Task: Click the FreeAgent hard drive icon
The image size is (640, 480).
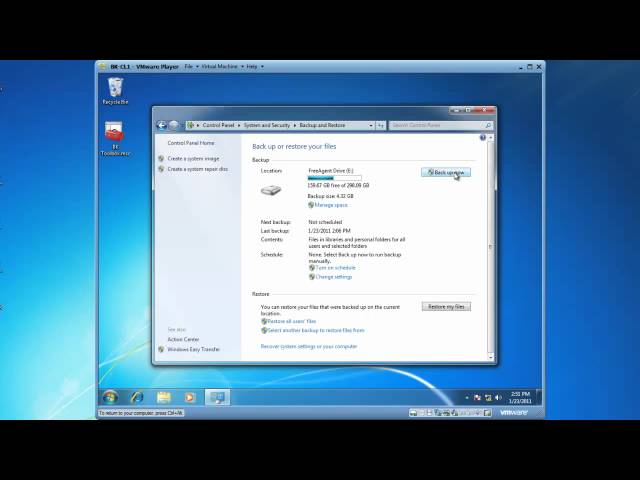Action: [271, 190]
